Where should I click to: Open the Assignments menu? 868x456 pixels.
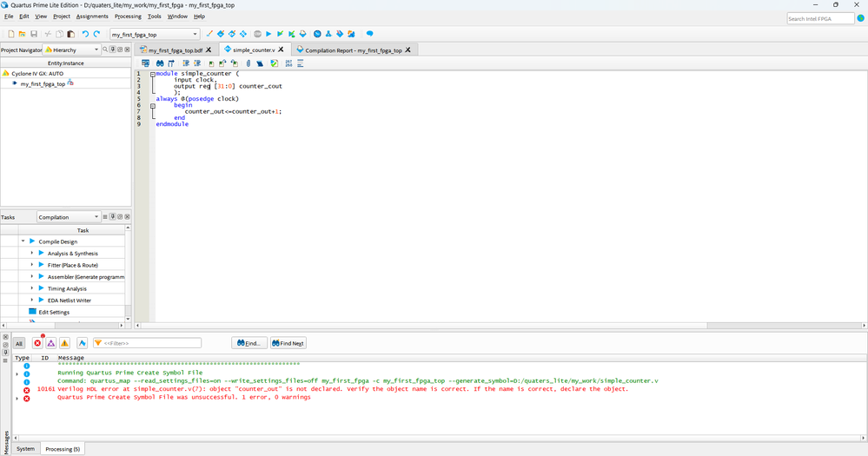coord(92,17)
